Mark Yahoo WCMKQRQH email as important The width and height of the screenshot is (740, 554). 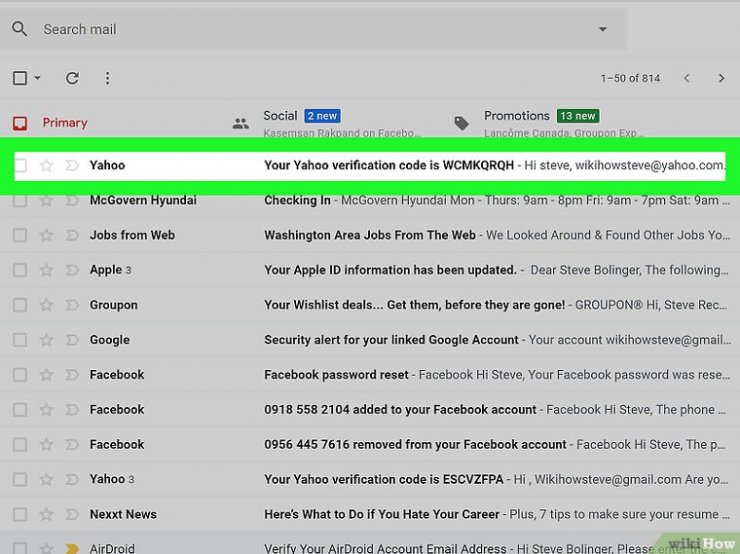(x=72, y=165)
